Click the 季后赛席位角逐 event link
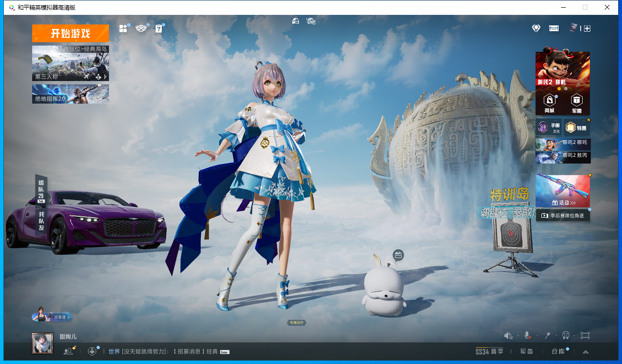Image resolution: width=622 pixels, height=364 pixels. [x=563, y=216]
